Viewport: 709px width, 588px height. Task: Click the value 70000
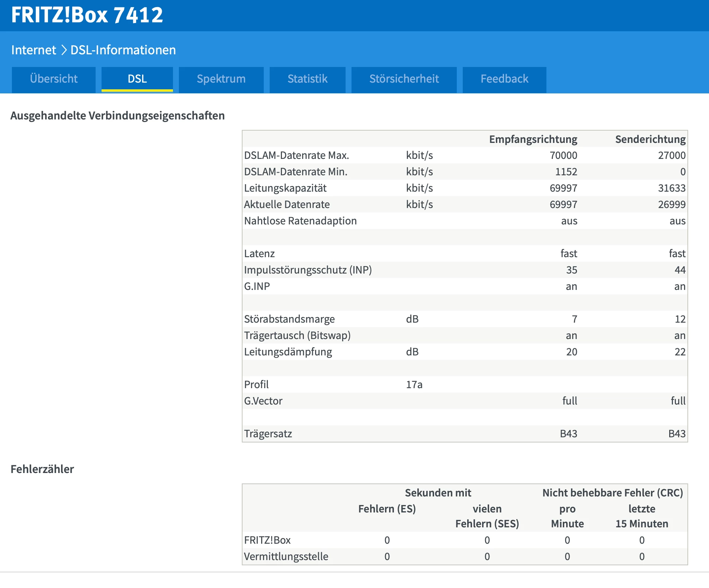point(563,155)
